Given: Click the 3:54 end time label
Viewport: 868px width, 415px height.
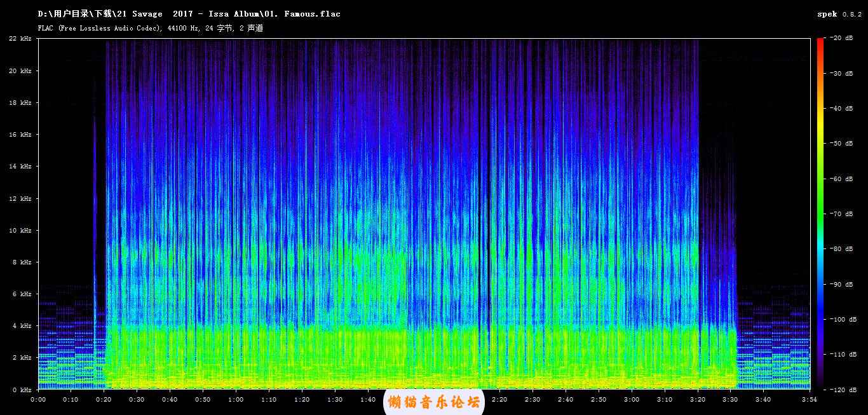Looking at the screenshot, I should [810, 399].
